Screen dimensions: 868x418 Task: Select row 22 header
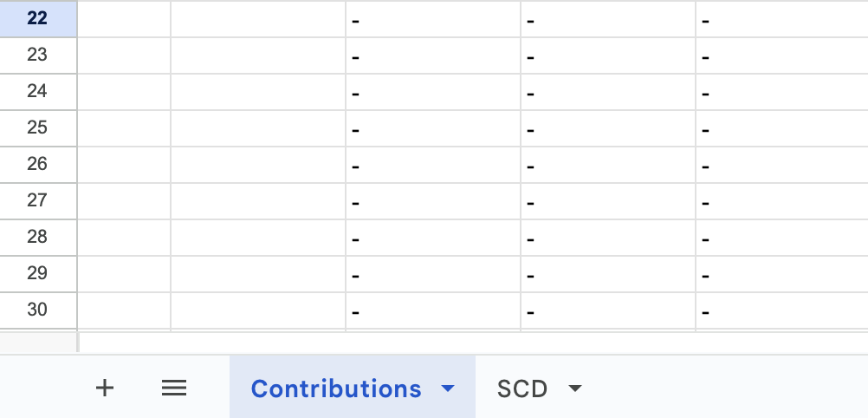(37, 18)
